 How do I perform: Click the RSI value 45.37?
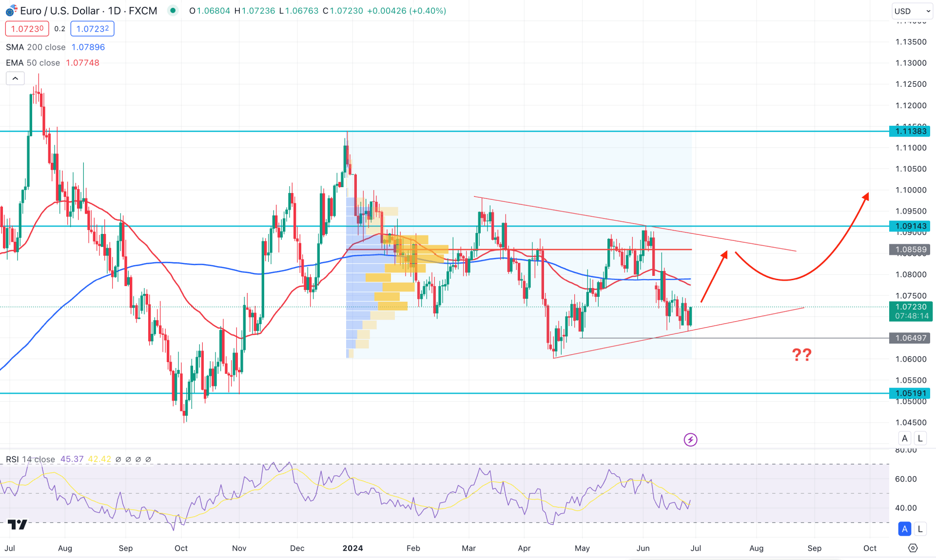pos(72,459)
